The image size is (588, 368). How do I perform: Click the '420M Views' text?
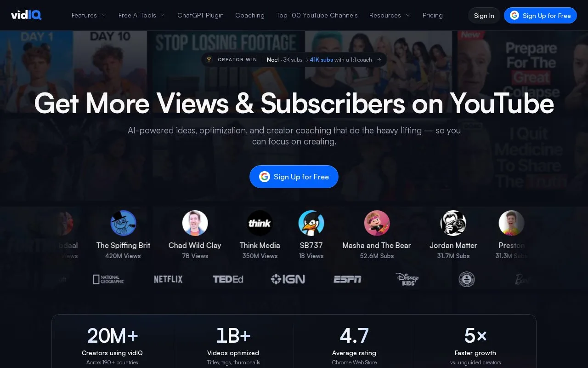123,256
